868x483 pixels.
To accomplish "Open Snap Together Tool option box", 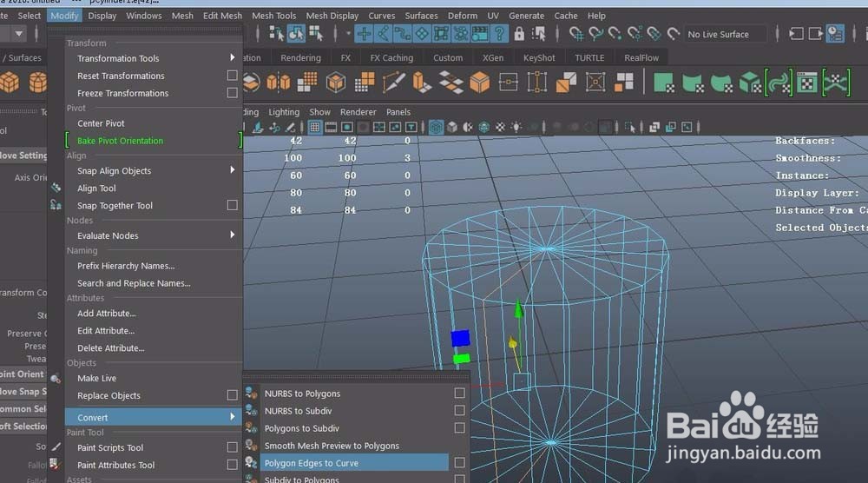I will [233, 206].
